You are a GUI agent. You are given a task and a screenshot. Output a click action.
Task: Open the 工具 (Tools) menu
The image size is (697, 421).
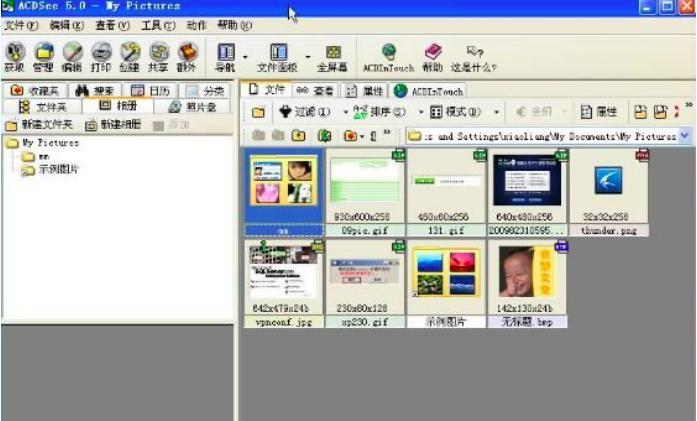click(158, 24)
